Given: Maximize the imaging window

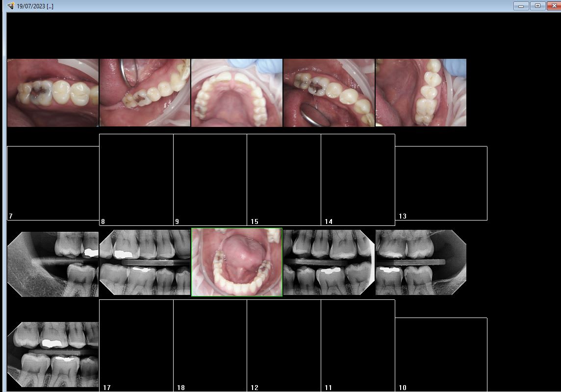Looking at the screenshot, I should point(537,6).
